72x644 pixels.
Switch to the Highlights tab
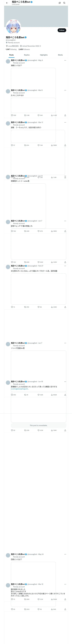tap(44, 55)
